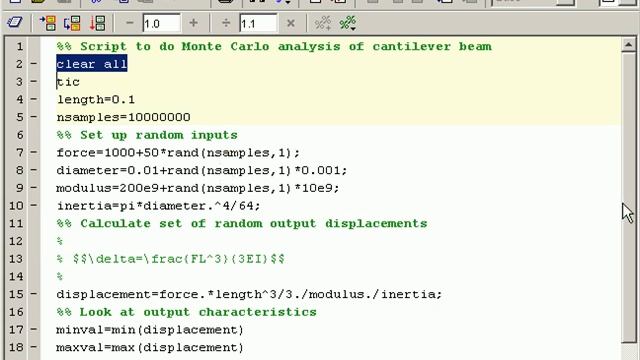
Task: Click line number 1 in the gutter
Action: pyautogui.click(x=20, y=47)
